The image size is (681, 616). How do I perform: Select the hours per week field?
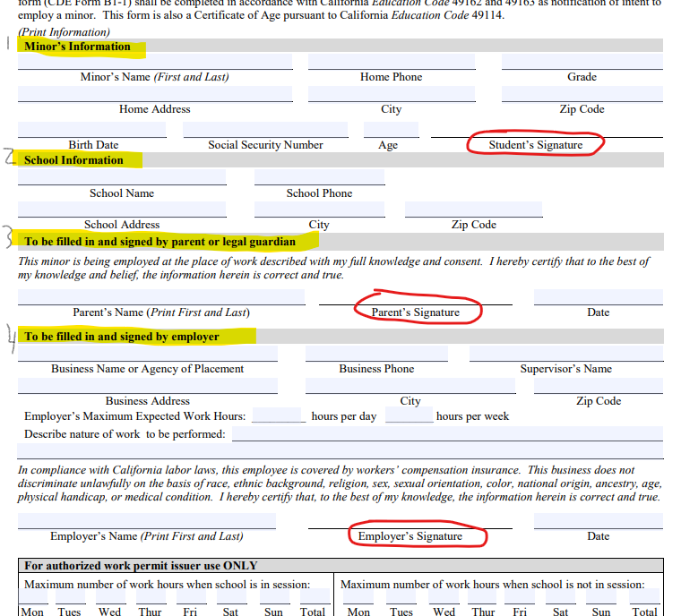(409, 416)
